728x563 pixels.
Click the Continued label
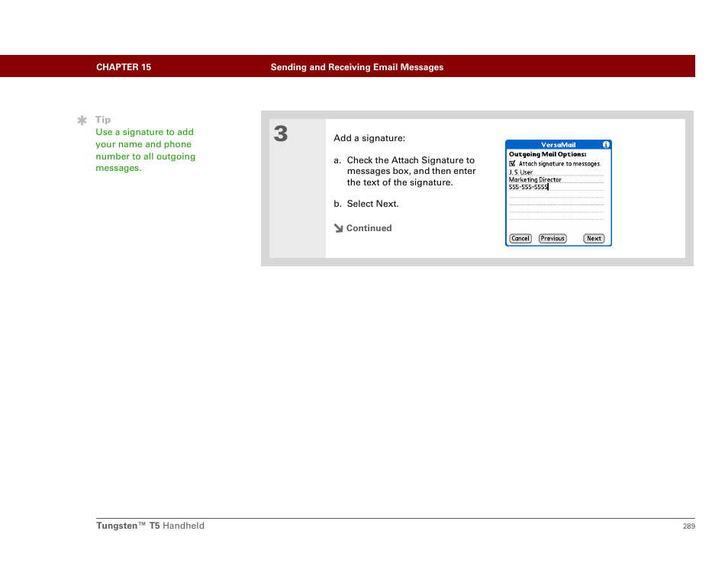coord(369,228)
